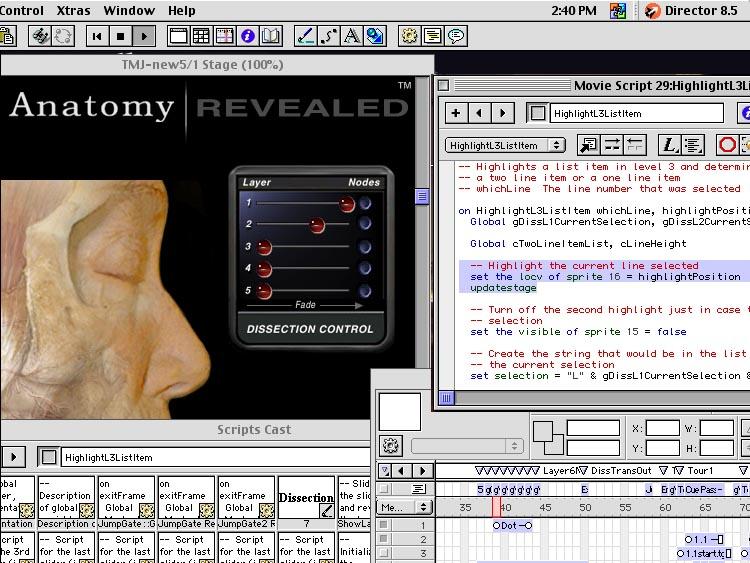Open the Control menu

click(22, 11)
